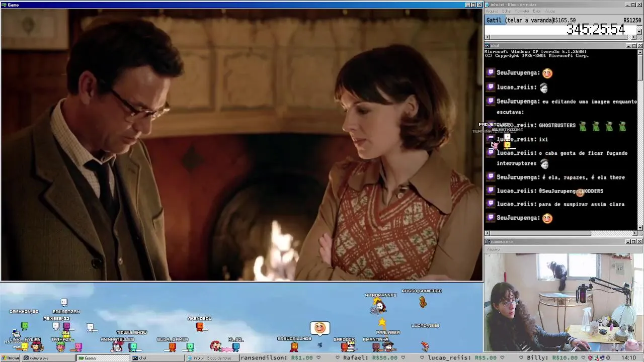Click the emoji speech bubble in game strip
Screen dimensions: 644x362
(x=319, y=328)
